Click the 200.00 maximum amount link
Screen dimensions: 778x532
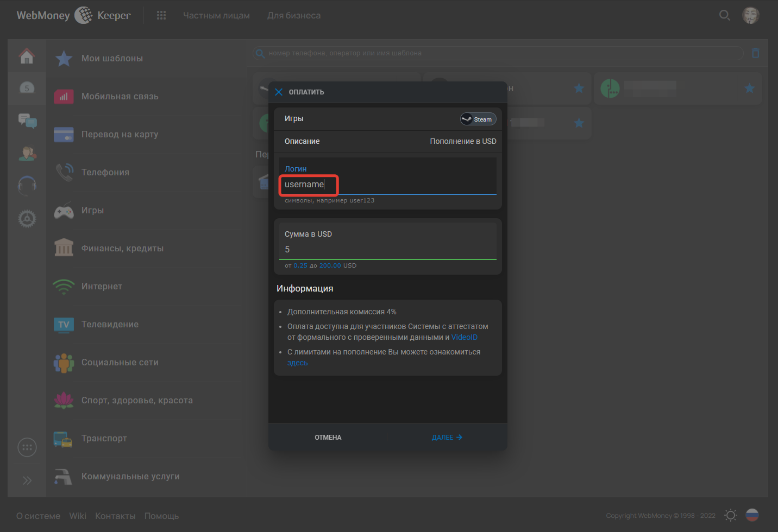(x=330, y=265)
